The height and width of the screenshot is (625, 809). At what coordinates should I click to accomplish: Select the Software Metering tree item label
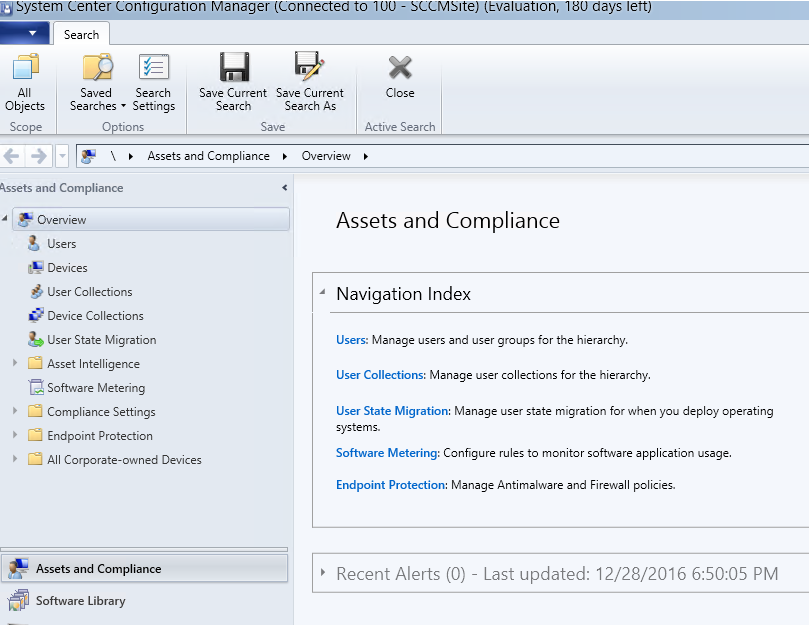click(96, 388)
